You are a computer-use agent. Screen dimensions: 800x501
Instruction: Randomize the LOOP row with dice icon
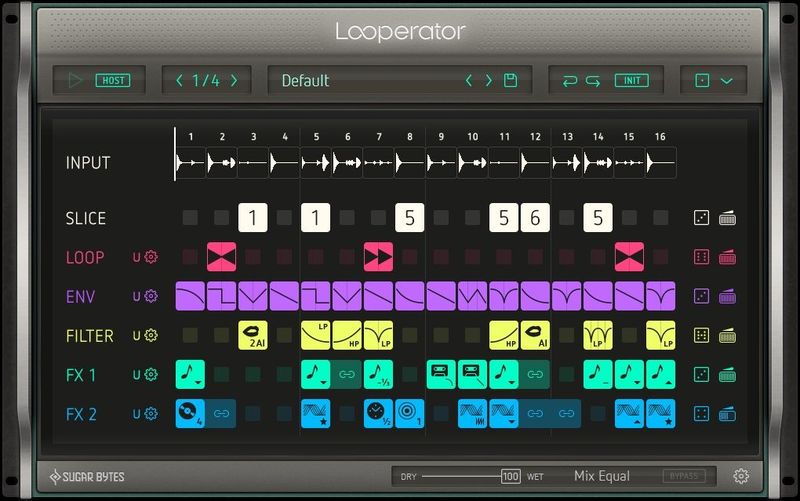click(x=702, y=257)
